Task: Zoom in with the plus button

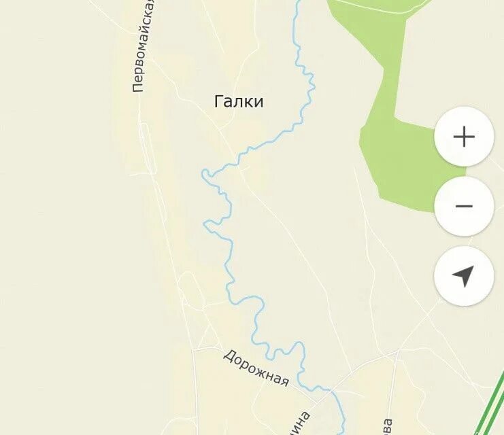Action: (x=464, y=137)
